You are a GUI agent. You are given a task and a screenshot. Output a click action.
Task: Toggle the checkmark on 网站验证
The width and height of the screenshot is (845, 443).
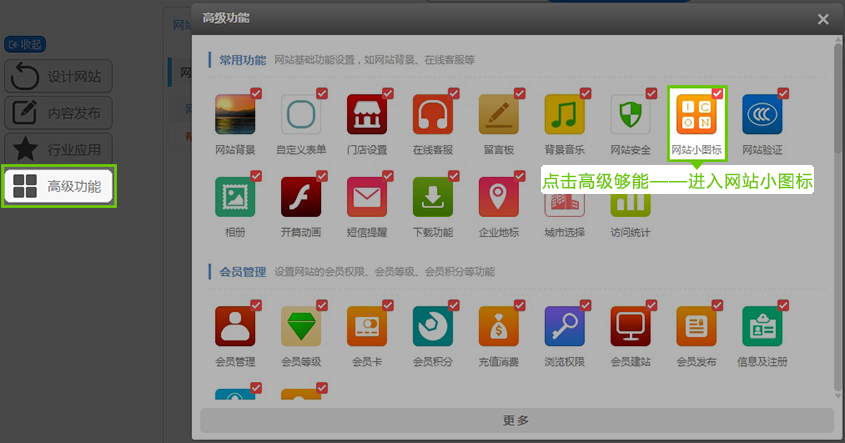pyautogui.click(x=783, y=93)
